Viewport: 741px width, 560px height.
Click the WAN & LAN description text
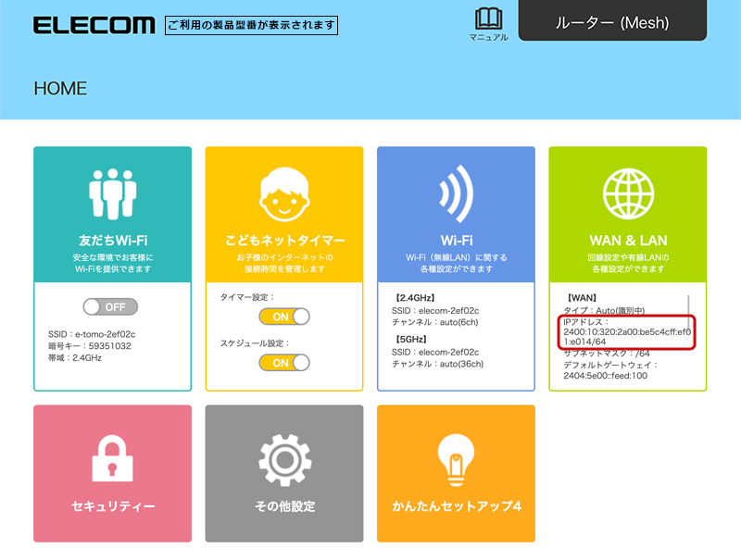pos(628,263)
